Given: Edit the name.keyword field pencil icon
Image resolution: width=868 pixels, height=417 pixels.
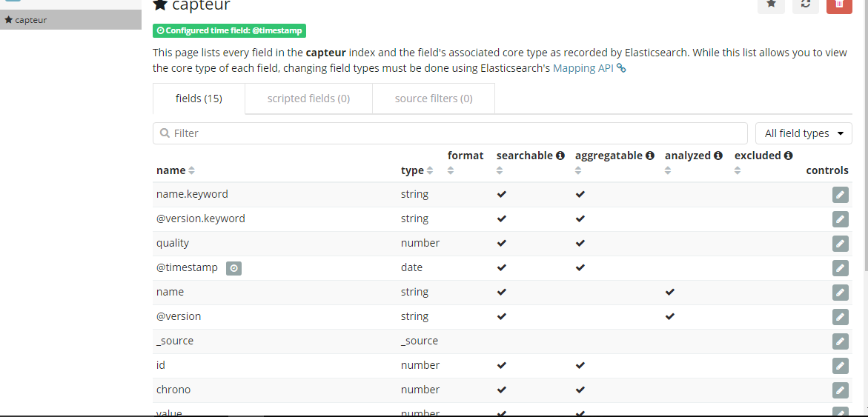Looking at the screenshot, I should pos(840,195).
